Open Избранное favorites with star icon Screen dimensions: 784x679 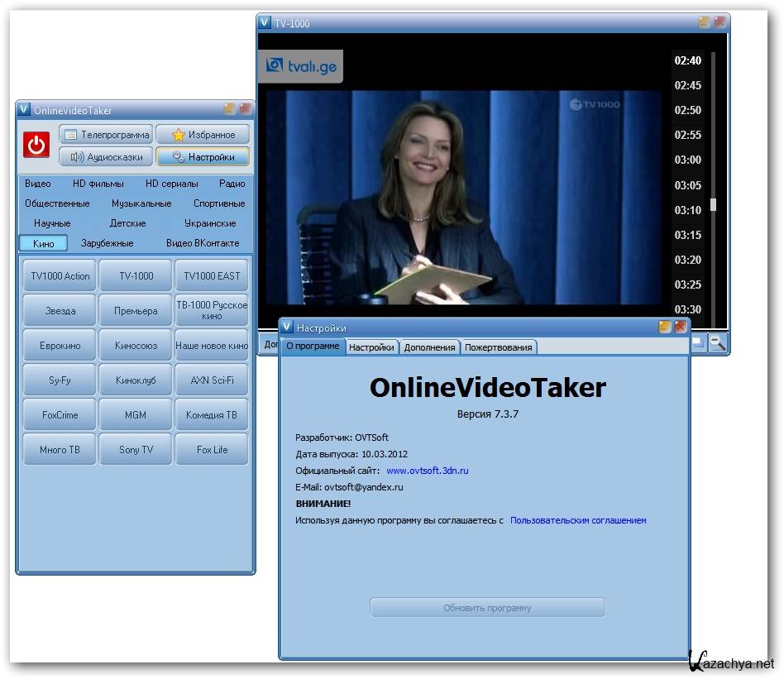pyautogui.click(x=203, y=135)
